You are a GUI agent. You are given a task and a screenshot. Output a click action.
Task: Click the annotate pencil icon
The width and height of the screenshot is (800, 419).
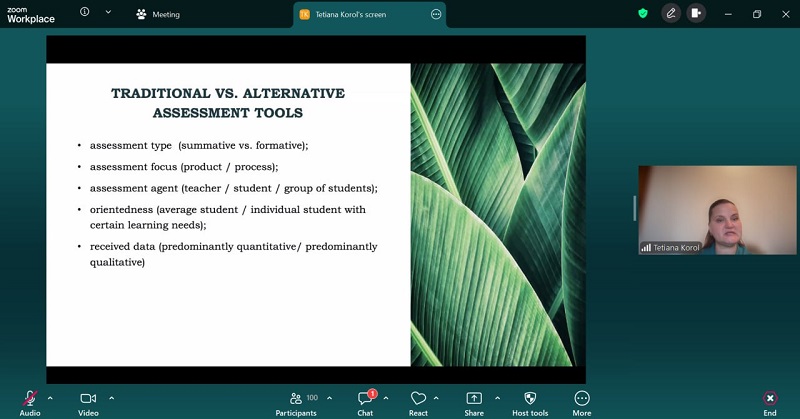[x=670, y=14]
